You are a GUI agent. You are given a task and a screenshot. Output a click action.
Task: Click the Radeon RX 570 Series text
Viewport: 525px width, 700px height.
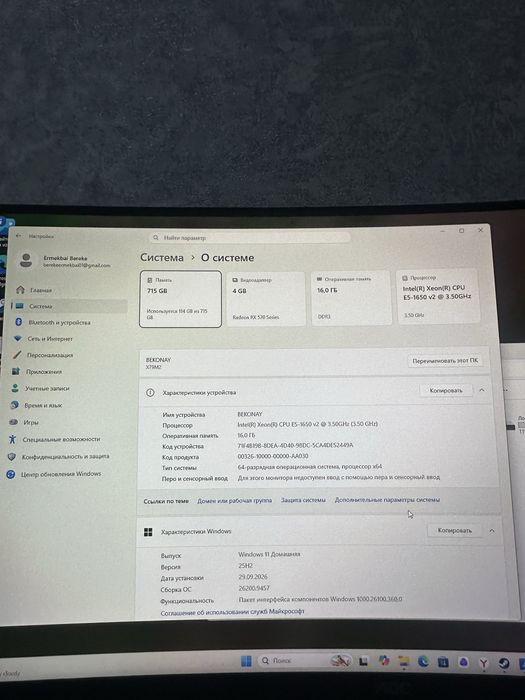[x=256, y=317]
